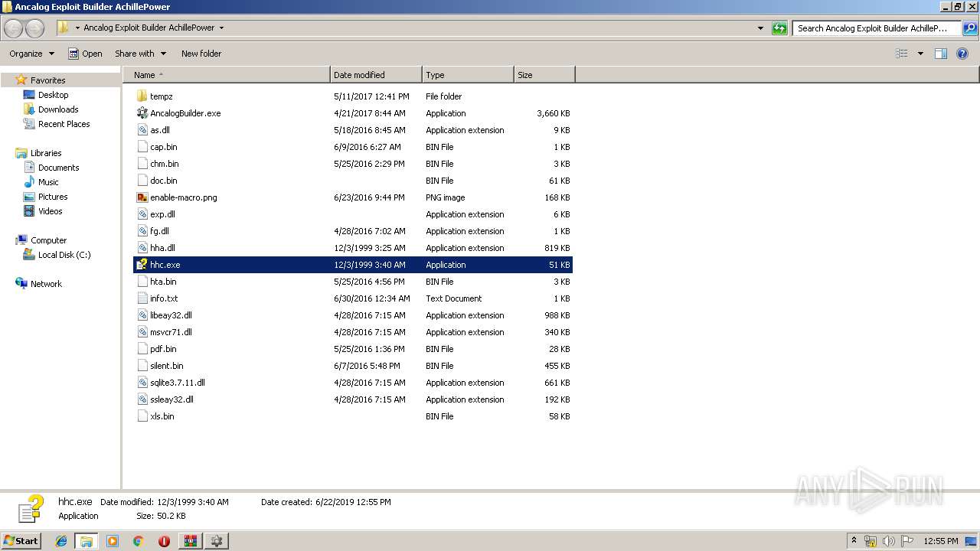The width and height of the screenshot is (980, 551).
Task: Open Network in the navigation pane
Action: pyautogui.click(x=46, y=284)
